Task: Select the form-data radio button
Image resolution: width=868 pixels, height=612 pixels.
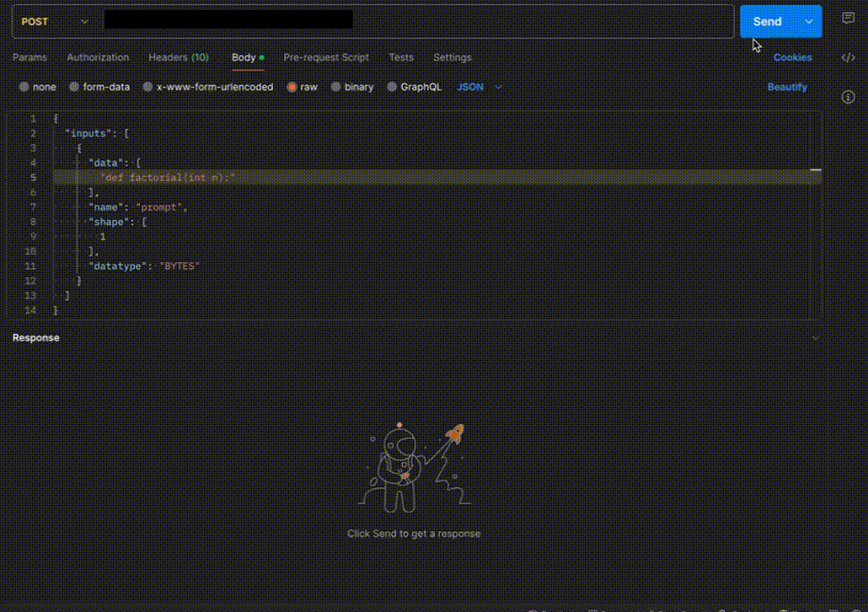Action: coord(74,87)
